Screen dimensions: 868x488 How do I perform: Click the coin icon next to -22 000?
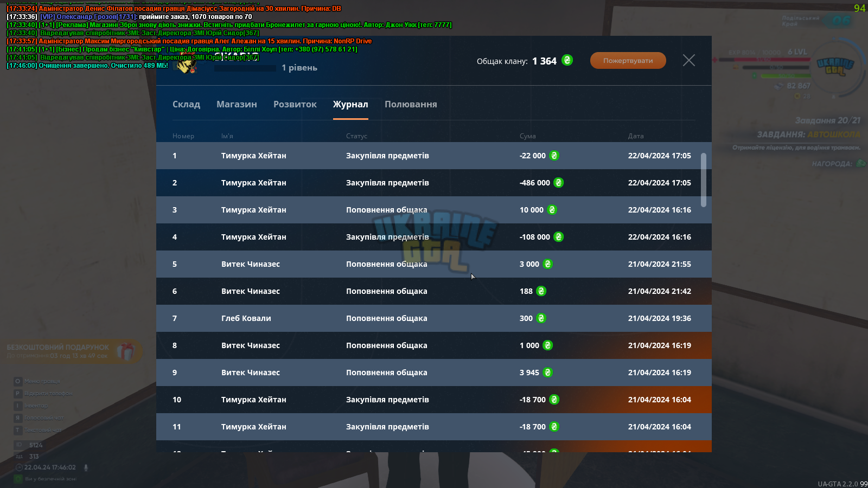click(554, 156)
